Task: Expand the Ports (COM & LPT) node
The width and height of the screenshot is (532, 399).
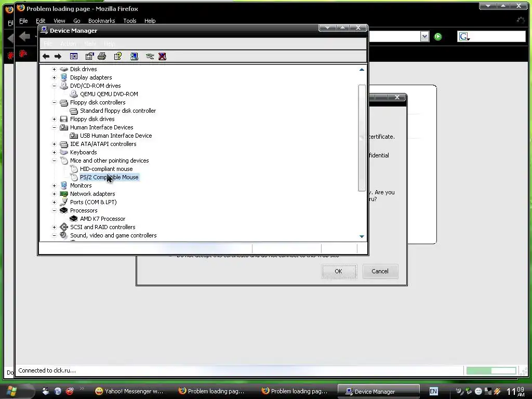Action: 54,202
